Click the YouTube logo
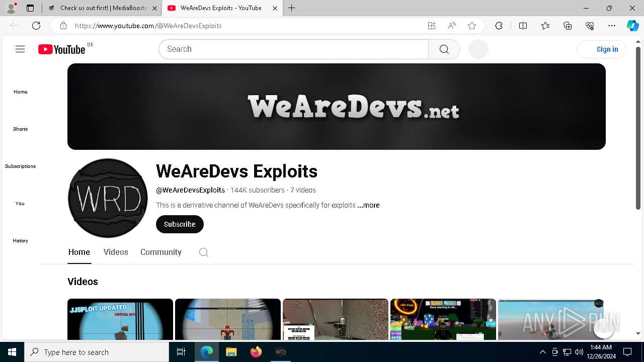 pyautogui.click(x=62, y=49)
